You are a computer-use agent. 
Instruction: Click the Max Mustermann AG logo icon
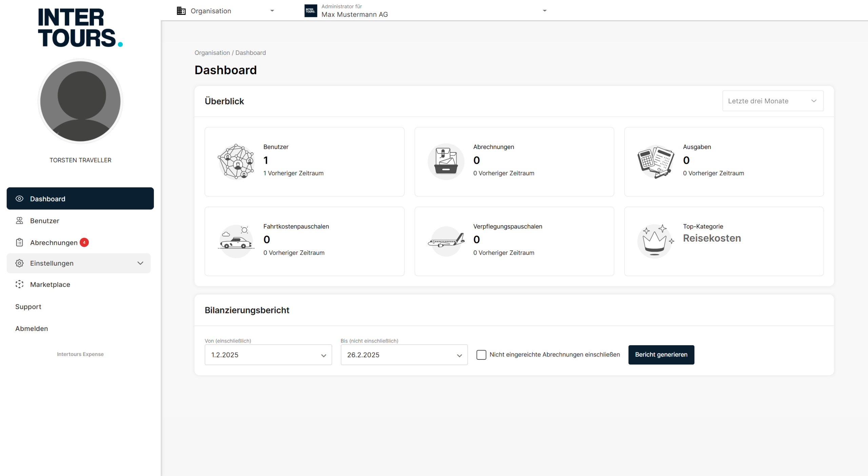pyautogui.click(x=311, y=11)
